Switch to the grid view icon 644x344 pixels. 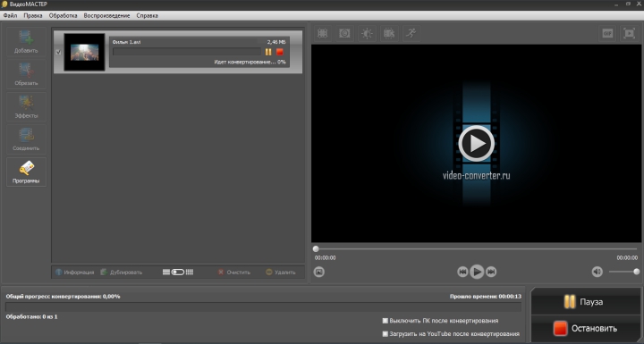190,273
